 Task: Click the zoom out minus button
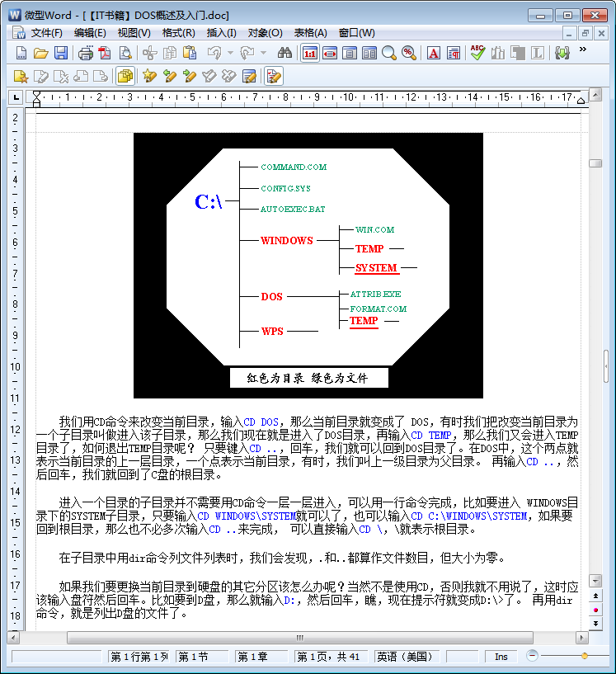pyautogui.click(x=532, y=656)
